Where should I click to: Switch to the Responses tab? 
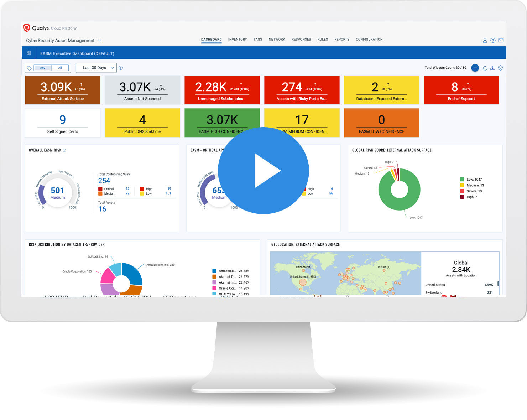pyautogui.click(x=301, y=40)
